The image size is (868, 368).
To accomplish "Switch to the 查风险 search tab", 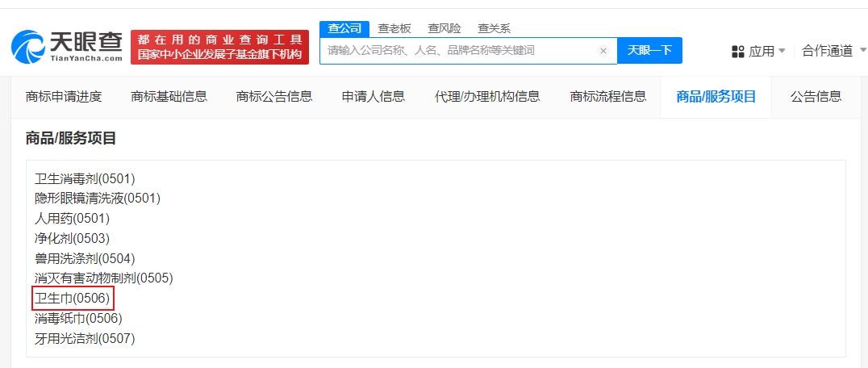I will 444,29.
